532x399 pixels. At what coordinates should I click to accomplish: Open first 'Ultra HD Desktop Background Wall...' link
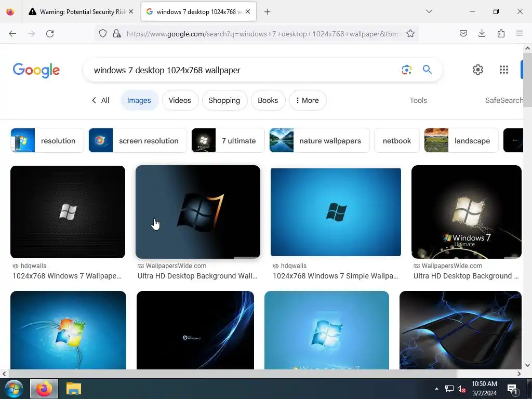pyautogui.click(x=197, y=276)
